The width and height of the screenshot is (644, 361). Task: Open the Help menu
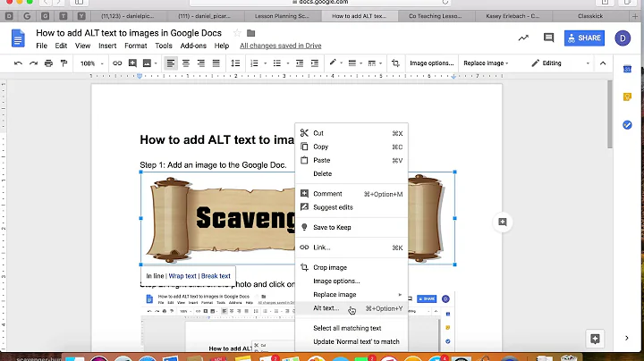coord(222,46)
